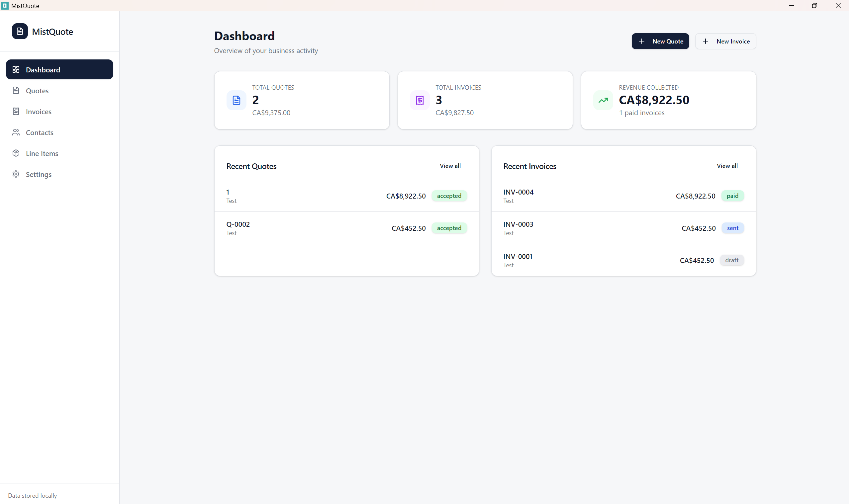The height and width of the screenshot is (504, 849).
Task: Click the Settings gear icon in sidebar
Action: point(16,174)
